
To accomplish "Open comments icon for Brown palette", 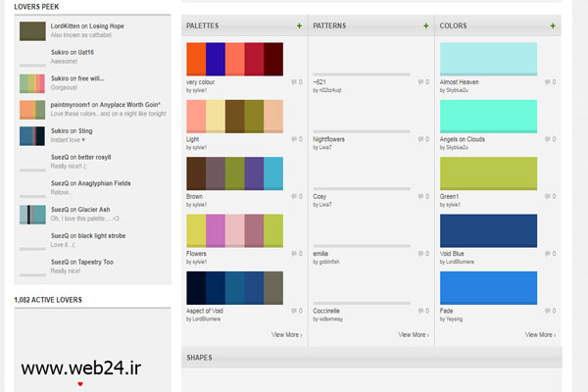I will coord(294,197).
